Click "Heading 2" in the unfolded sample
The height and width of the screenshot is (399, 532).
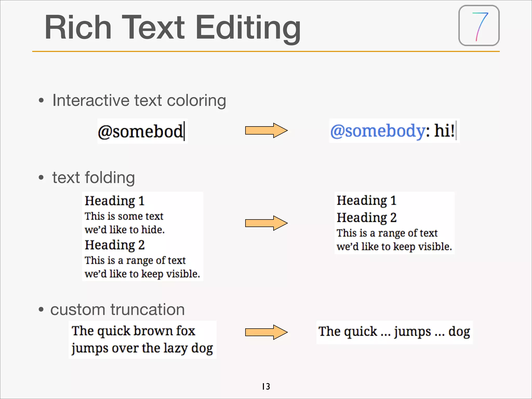(115, 245)
